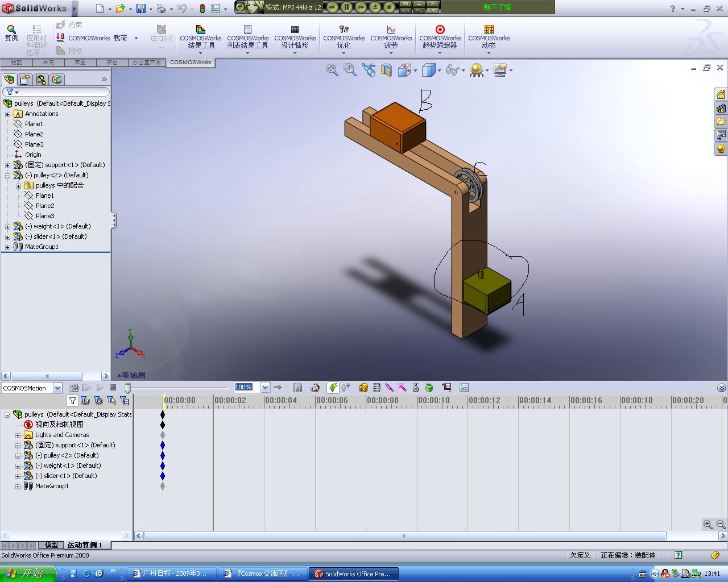Screen dimensions: 728x582
Task: Stop the motion study animation
Action: (x=113, y=388)
